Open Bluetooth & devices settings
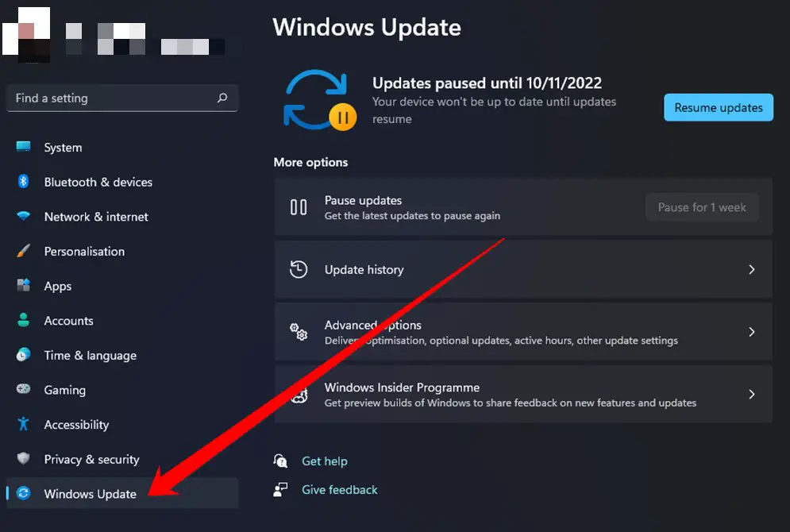The width and height of the screenshot is (790, 532). coord(122,182)
